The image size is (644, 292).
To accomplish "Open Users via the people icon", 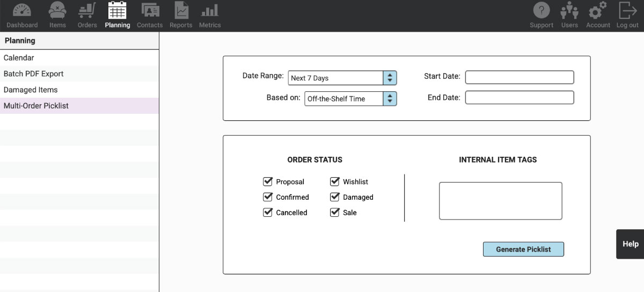I will click(569, 11).
